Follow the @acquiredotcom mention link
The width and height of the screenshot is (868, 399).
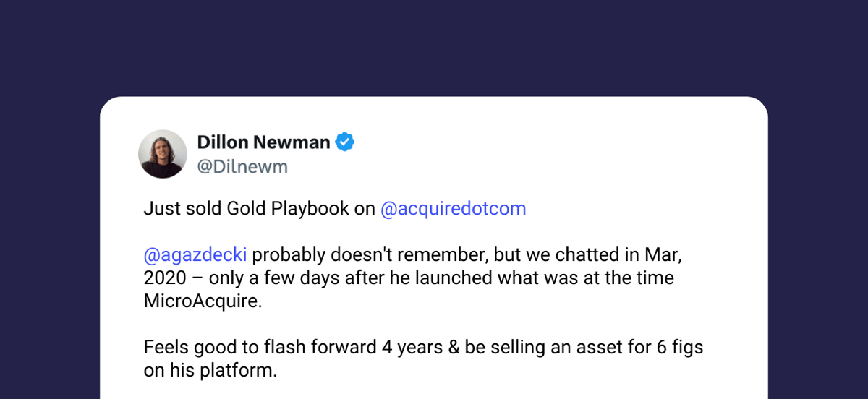tap(454, 210)
